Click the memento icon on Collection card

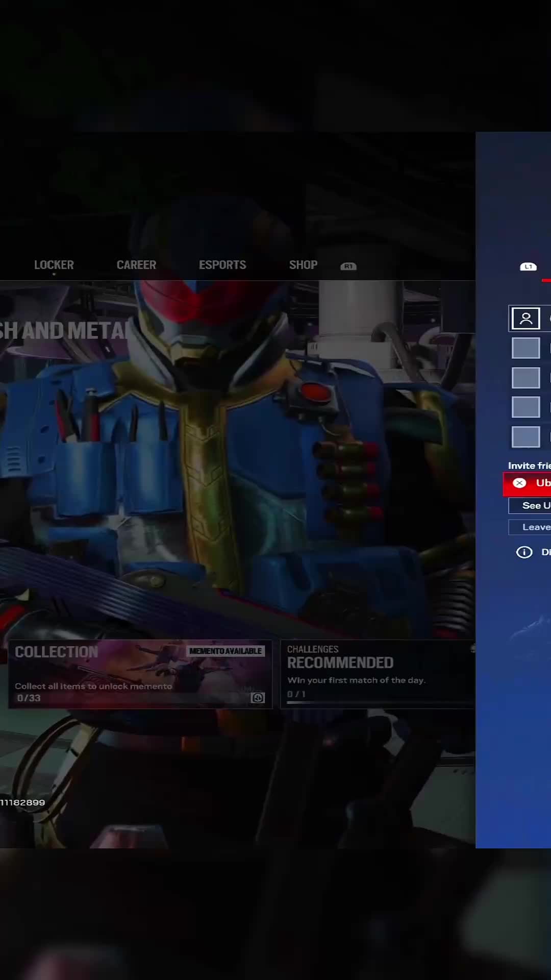[258, 698]
